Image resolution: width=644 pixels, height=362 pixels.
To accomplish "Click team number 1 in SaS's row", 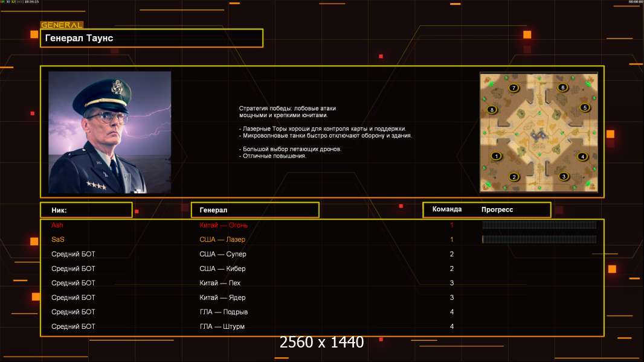I will [452, 240].
